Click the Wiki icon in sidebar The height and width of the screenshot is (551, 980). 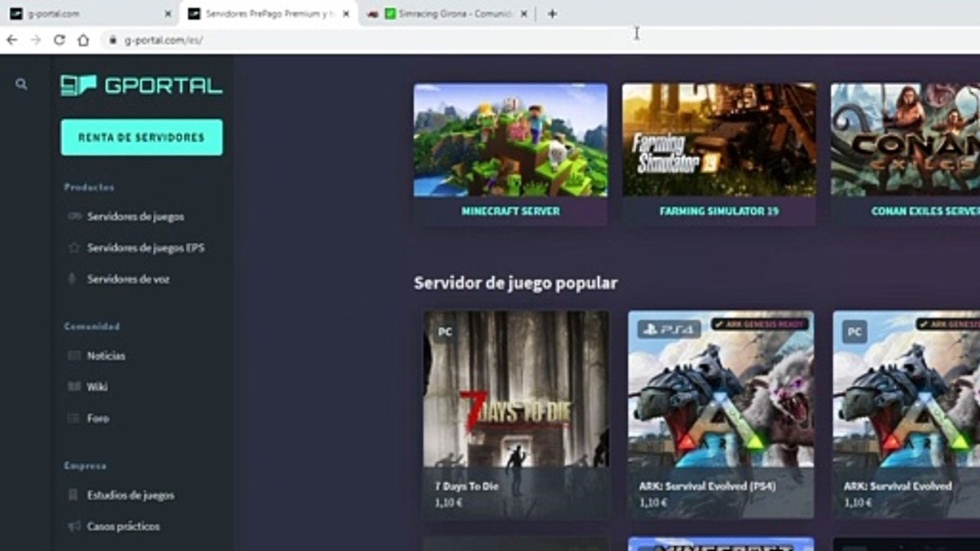[x=74, y=387]
